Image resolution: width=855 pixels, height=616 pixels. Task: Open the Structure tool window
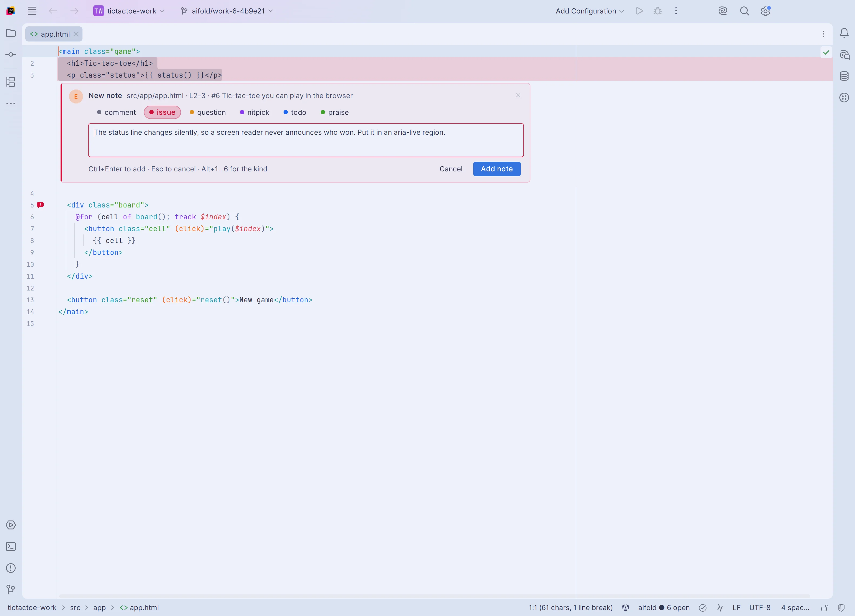pyautogui.click(x=11, y=82)
